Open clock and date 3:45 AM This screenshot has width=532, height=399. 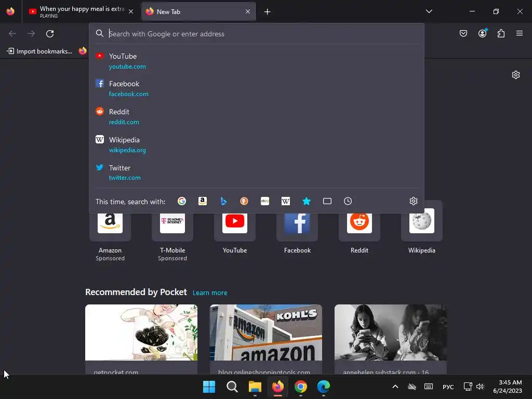tap(508, 387)
